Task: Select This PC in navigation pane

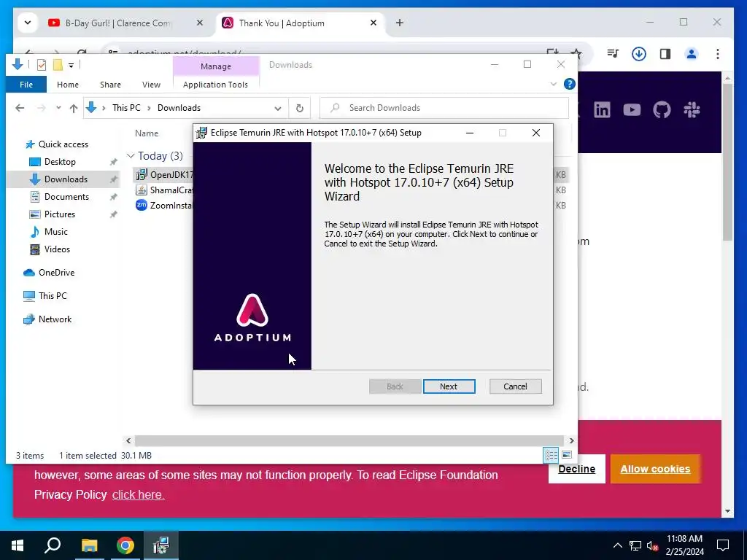Action: [53, 296]
